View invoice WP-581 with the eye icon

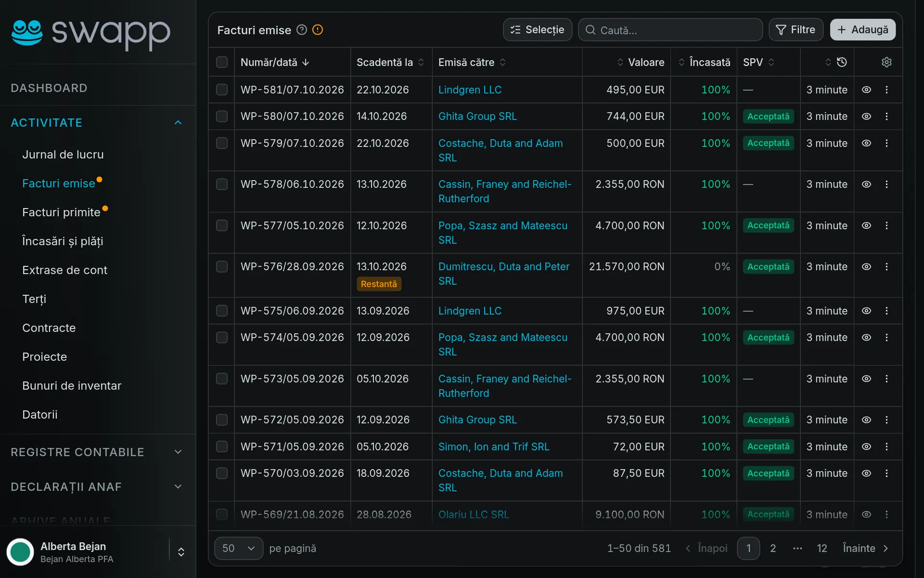coord(866,90)
